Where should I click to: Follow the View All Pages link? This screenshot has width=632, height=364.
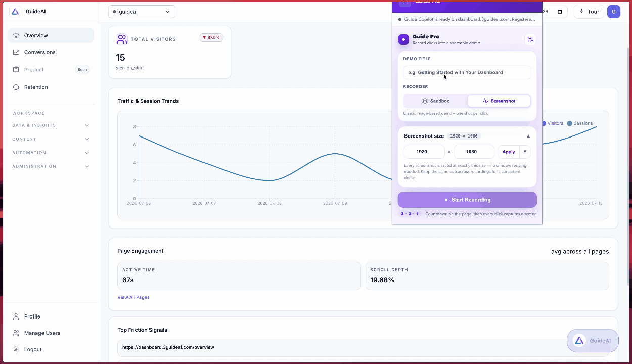pyautogui.click(x=133, y=297)
